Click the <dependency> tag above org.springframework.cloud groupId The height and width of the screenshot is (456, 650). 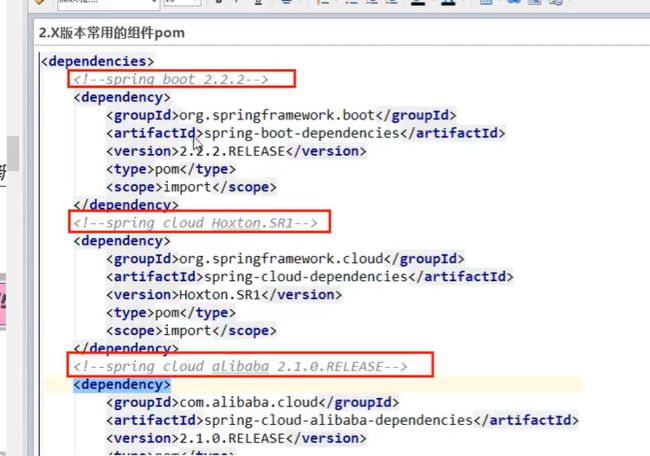(x=122, y=241)
